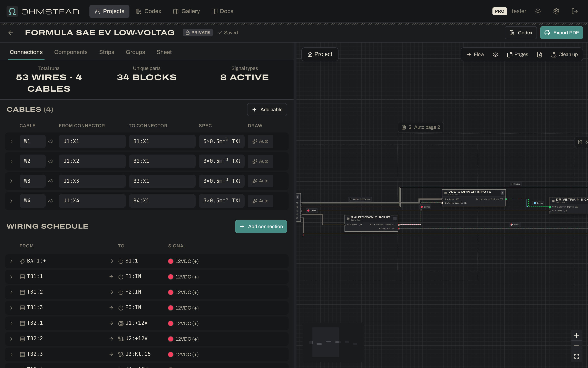Screen dimensions: 588x368
Task: Expand the W1 cable row
Action: click(x=11, y=141)
